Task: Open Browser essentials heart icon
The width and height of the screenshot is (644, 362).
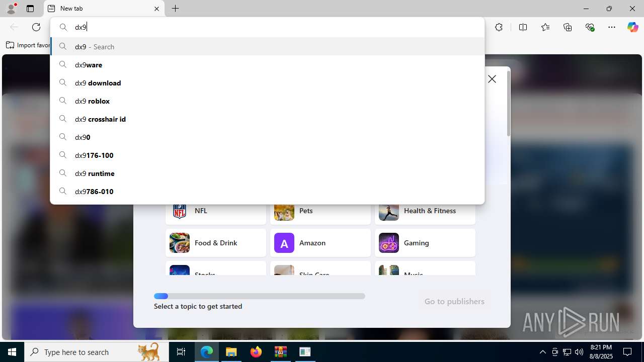Action: click(590, 27)
